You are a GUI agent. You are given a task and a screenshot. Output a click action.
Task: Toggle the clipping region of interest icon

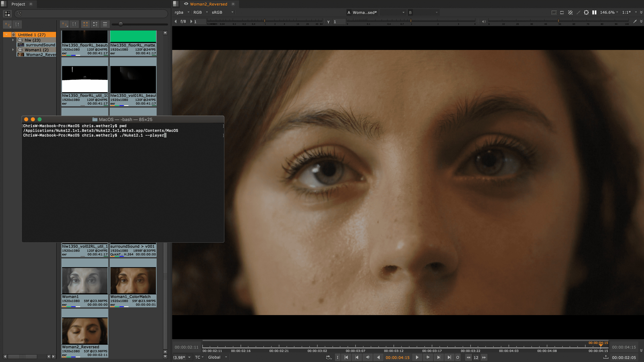[x=586, y=13]
